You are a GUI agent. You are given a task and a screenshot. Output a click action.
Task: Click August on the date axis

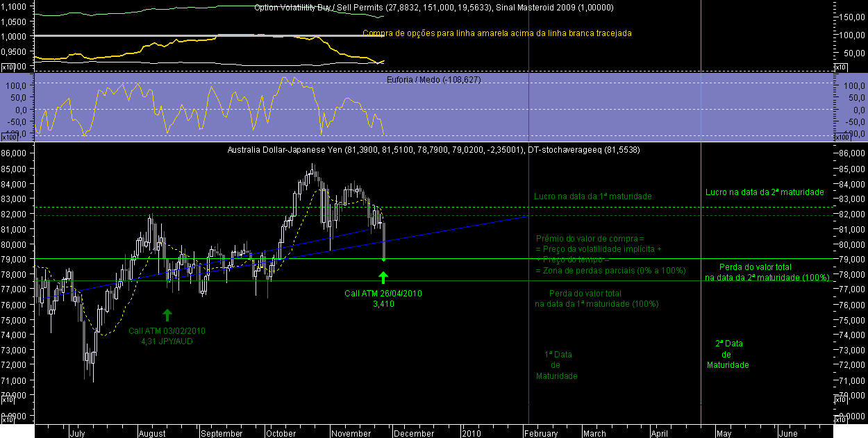(152, 433)
